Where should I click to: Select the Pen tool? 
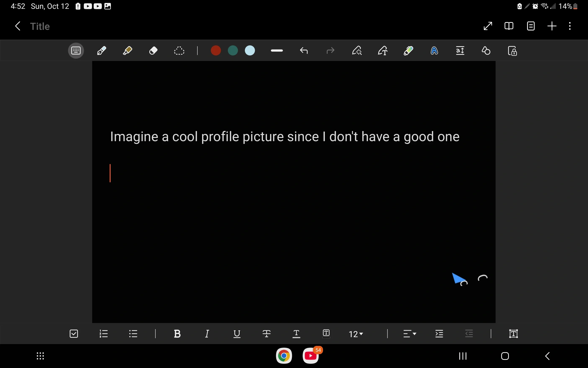(102, 51)
